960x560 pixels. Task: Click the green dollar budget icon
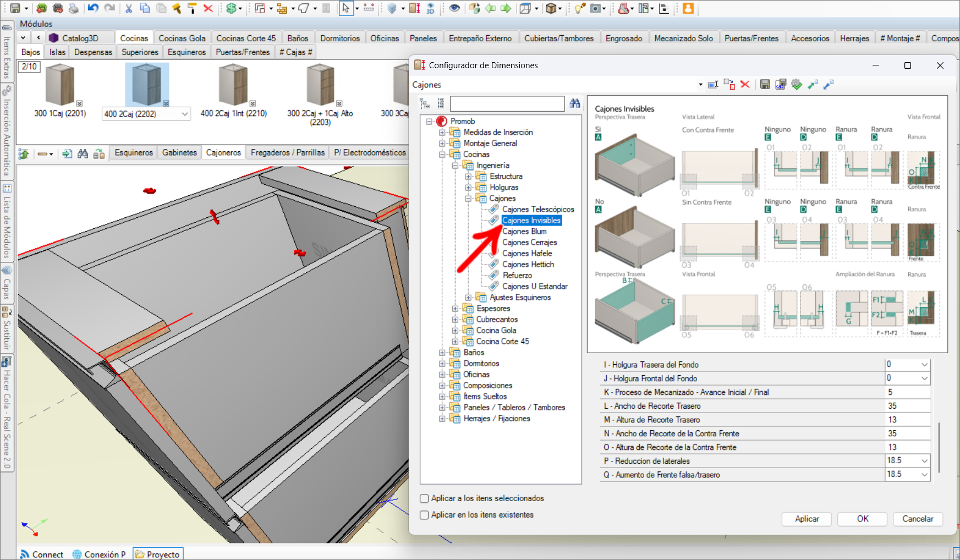pos(231,8)
